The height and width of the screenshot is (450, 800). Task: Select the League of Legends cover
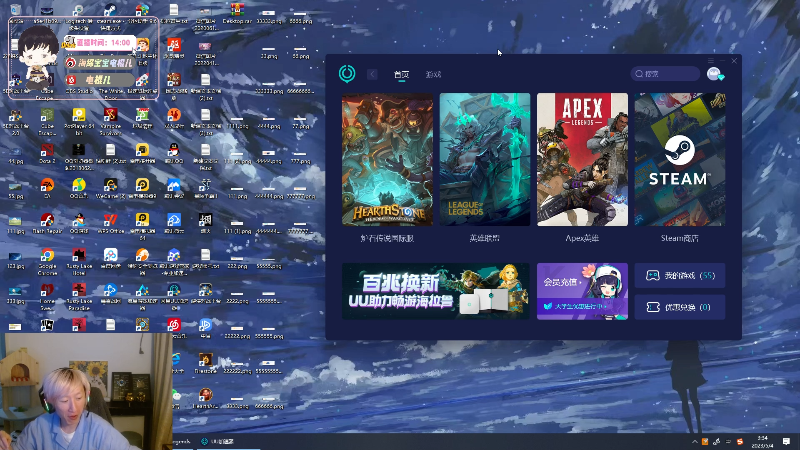coord(485,159)
